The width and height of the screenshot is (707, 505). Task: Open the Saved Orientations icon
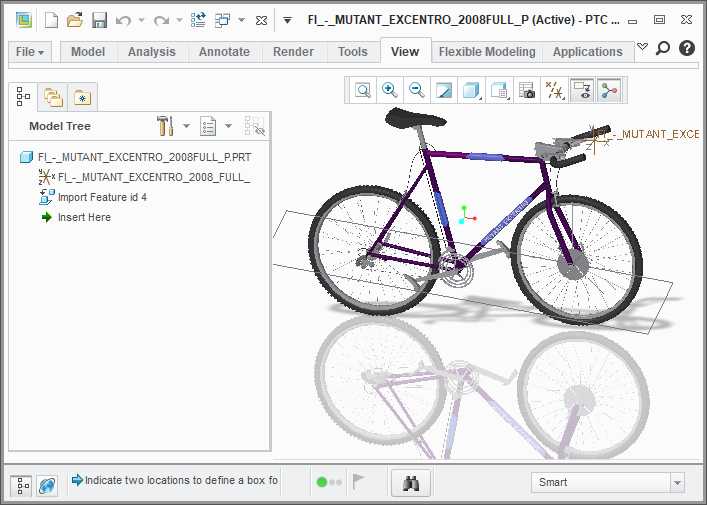[x=499, y=90]
